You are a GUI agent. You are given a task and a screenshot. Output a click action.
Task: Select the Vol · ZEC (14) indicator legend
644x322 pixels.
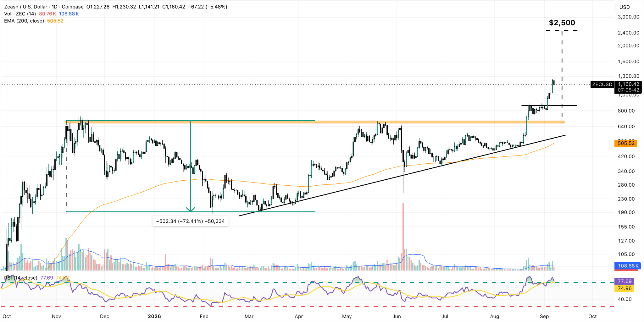[20, 14]
